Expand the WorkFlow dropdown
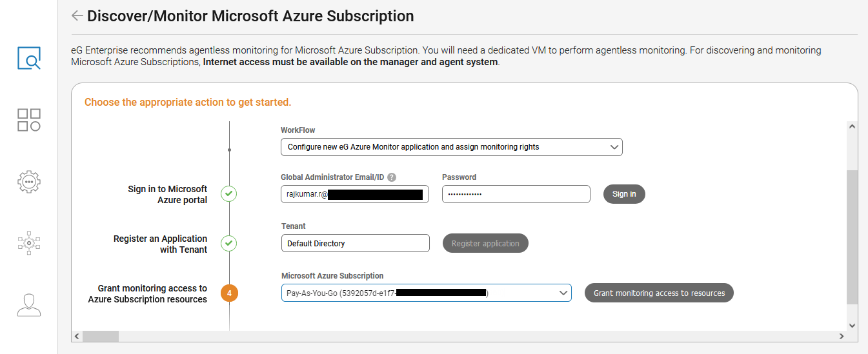The image size is (868, 354). (451, 147)
